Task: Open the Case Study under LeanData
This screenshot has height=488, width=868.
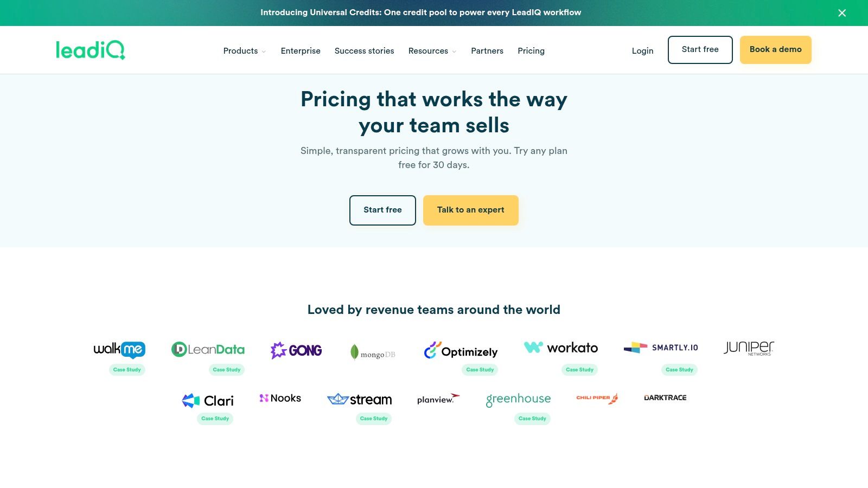Action: (x=227, y=370)
